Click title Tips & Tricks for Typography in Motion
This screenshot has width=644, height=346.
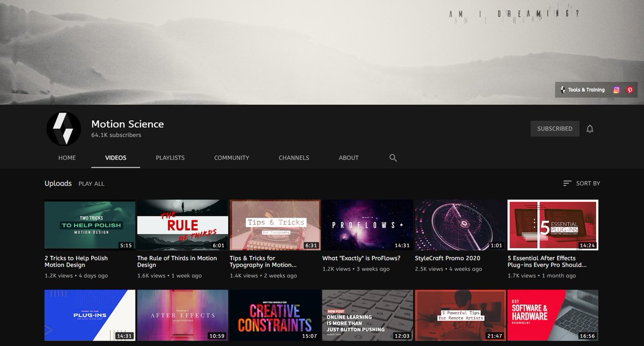click(263, 262)
